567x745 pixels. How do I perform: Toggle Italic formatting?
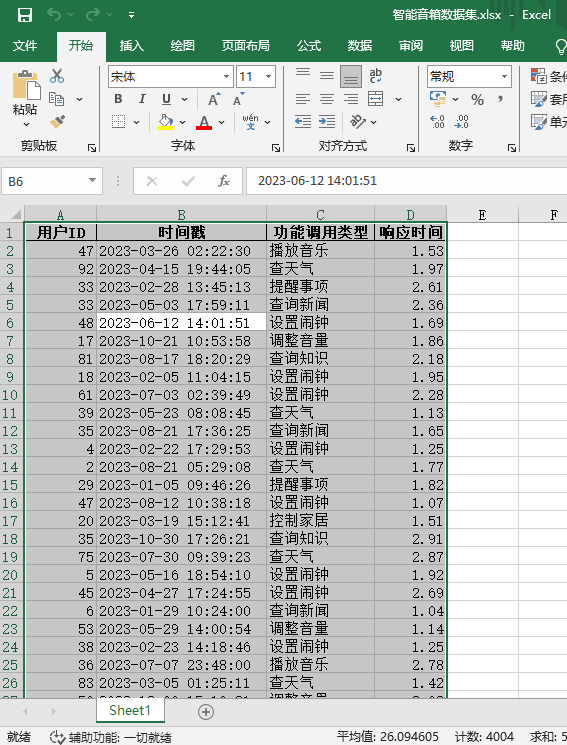point(142,99)
